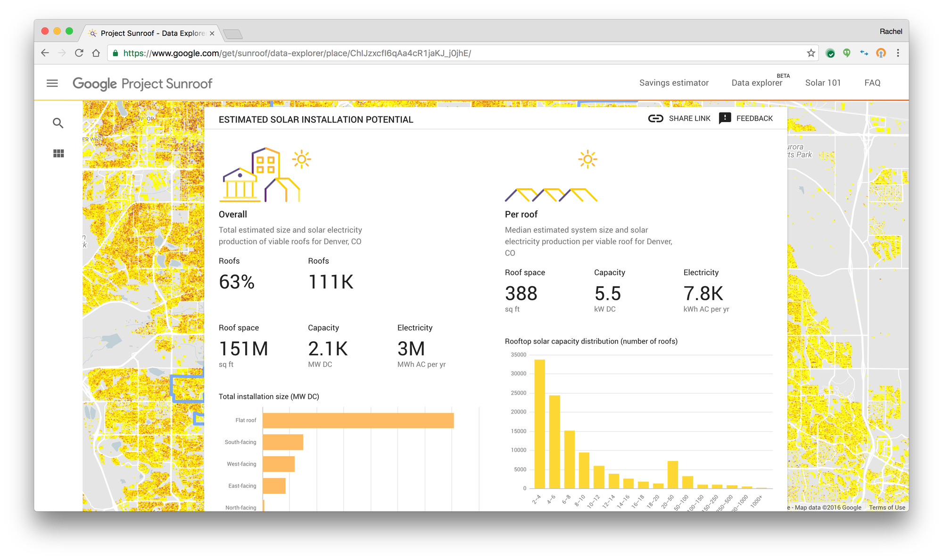Viewport: 943px width, 560px height.
Task: Select the Project Sunroof Data Explorer tab
Action: click(151, 33)
